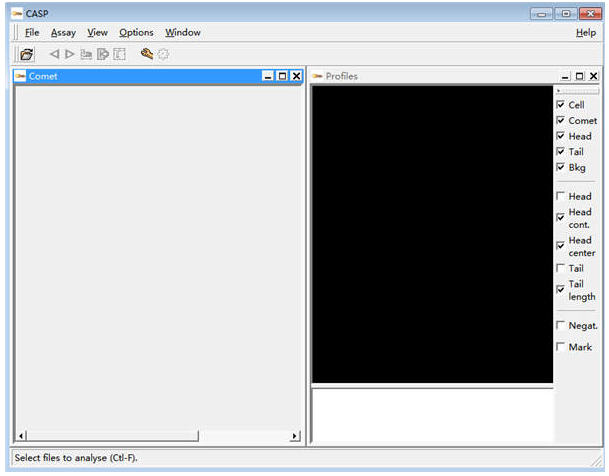Open the Help menu
The image size is (609, 476).
click(586, 32)
